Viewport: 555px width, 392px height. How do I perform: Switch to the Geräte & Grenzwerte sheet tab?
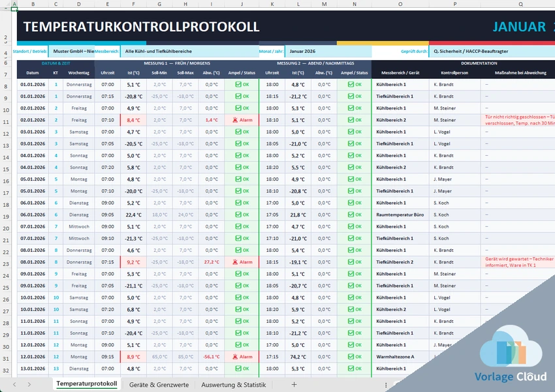[159, 385]
